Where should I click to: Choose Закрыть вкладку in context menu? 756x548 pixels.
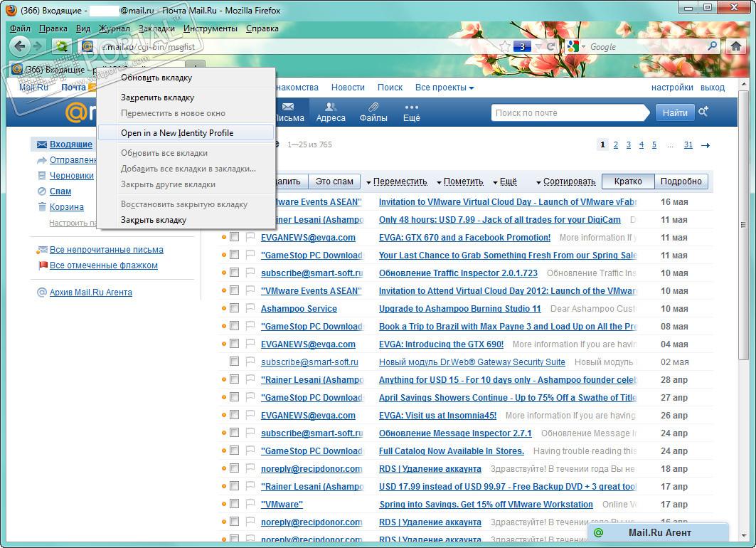click(x=186, y=220)
